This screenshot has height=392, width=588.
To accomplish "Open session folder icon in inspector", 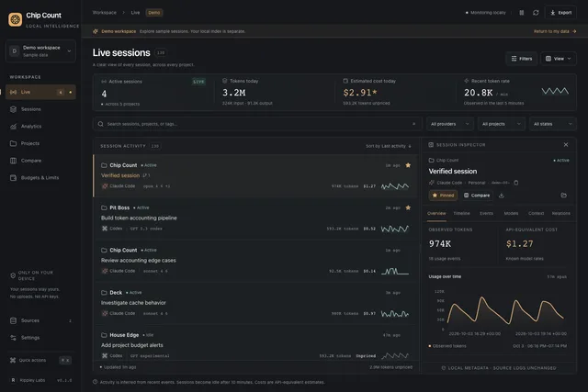I will click(x=563, y=196).
